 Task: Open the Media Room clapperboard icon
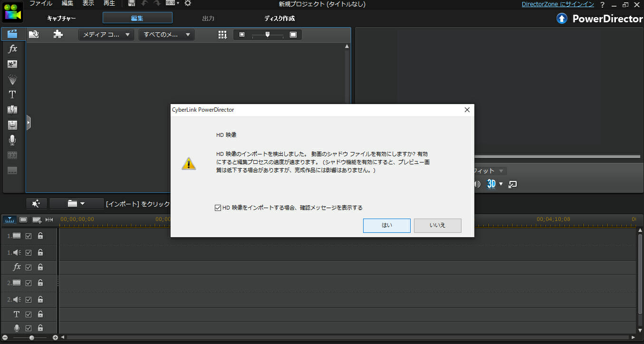[13, 34]
